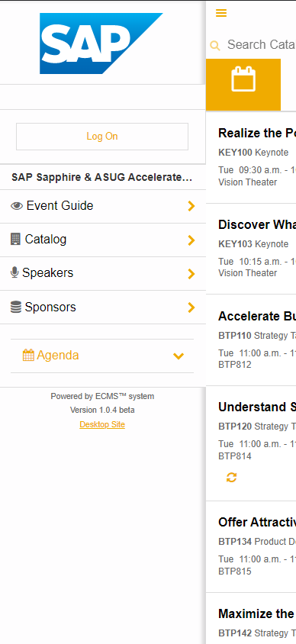Click the Log On button

(102, 137)
